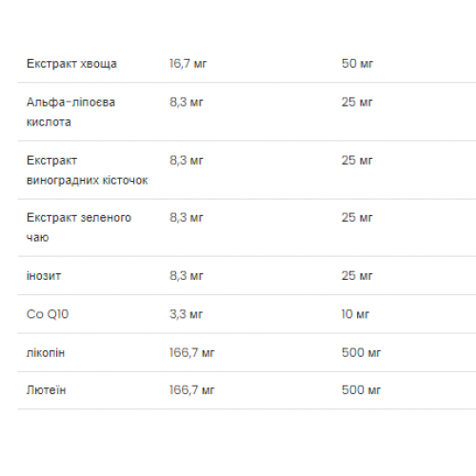Click the 10 мг value for Co Q10

(355, 314)
